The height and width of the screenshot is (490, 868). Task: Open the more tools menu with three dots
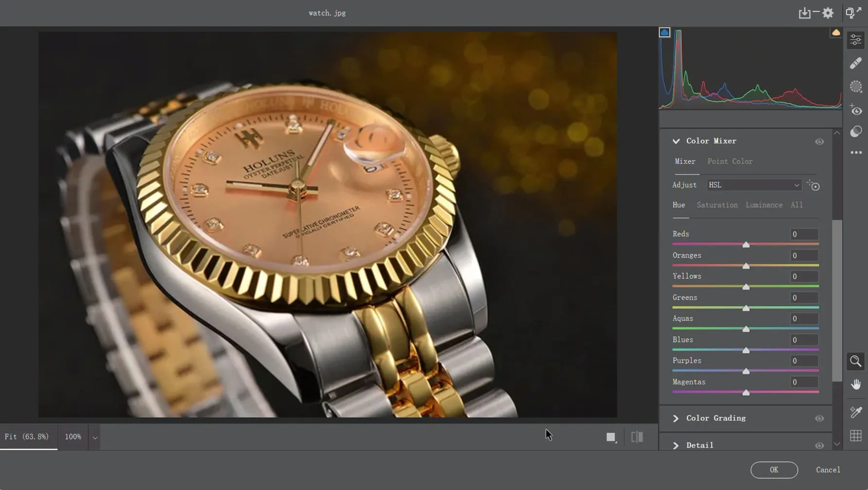tap(856, 153)
